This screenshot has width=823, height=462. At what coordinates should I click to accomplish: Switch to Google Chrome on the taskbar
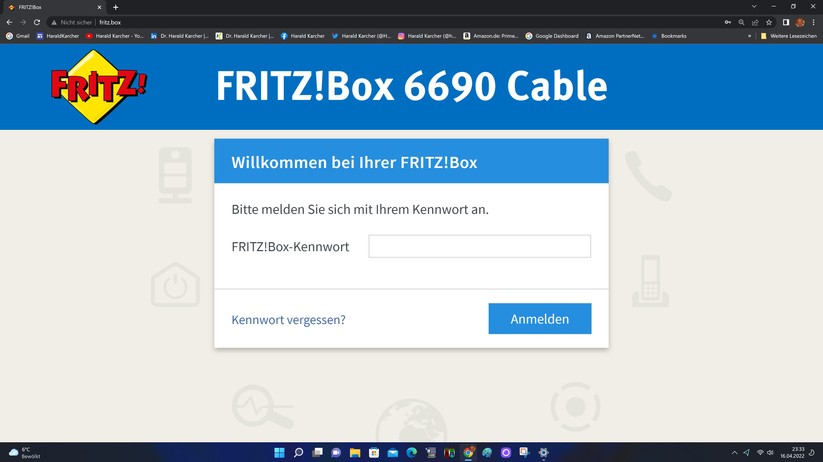tap(468, 453)
